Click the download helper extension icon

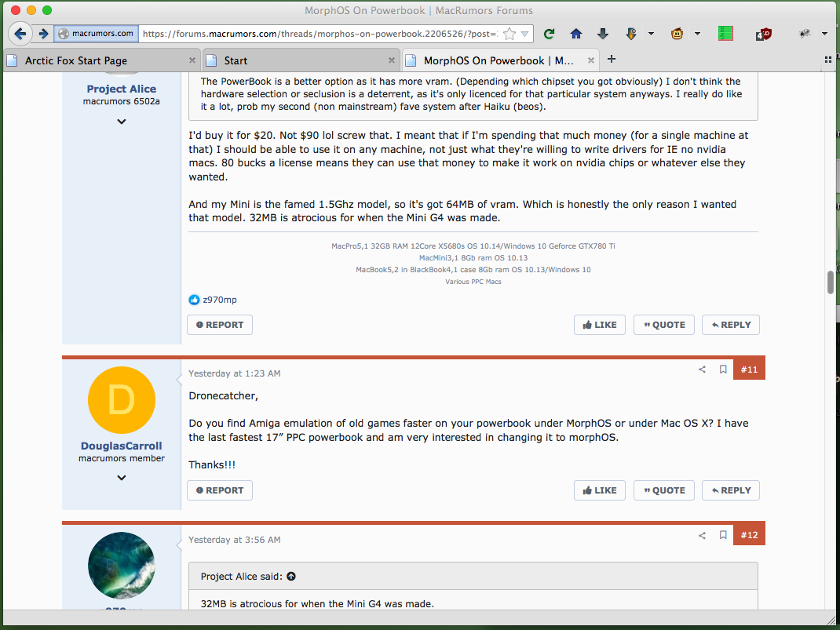click(x=631, y=34)
